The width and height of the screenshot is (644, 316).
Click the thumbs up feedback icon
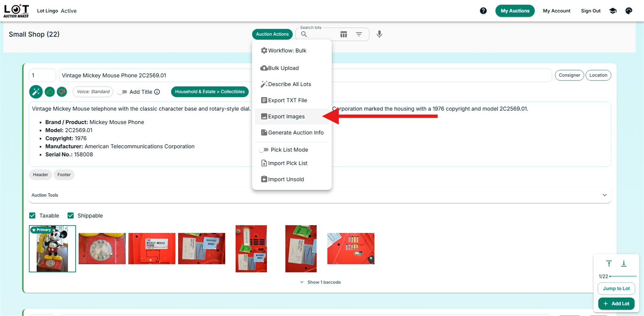click(x=50, y=92)
